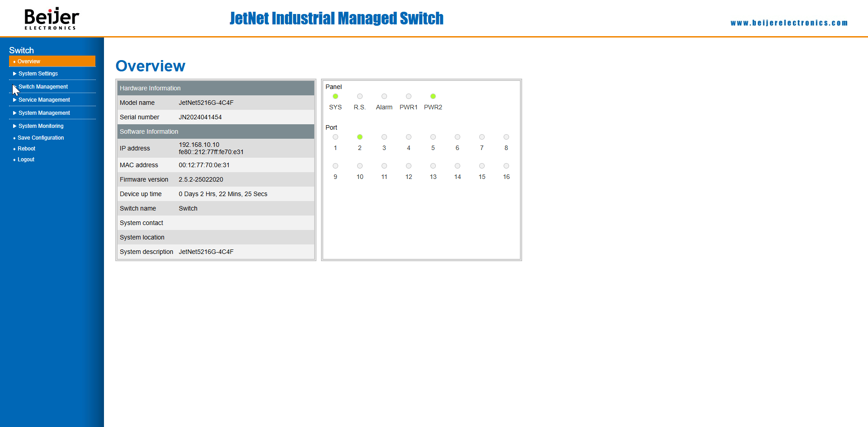Click the Serial number label
The image size is (868, 427).
(139, 117)
